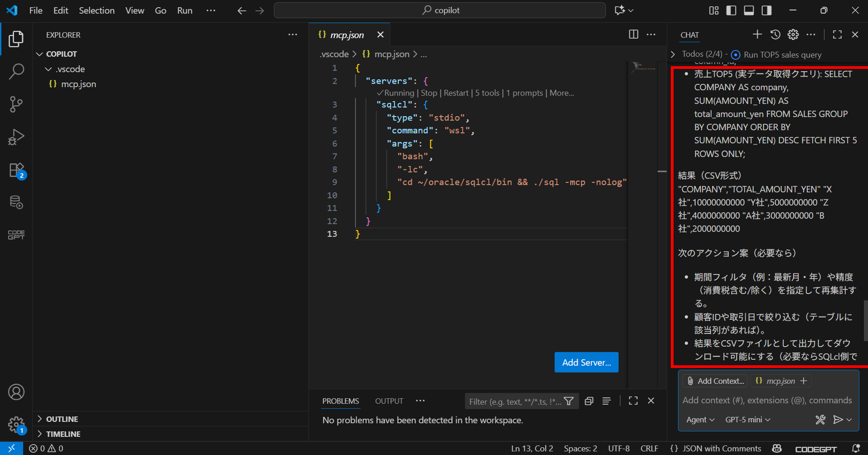Open the Agent mode dropdown

tap(700, 420)
